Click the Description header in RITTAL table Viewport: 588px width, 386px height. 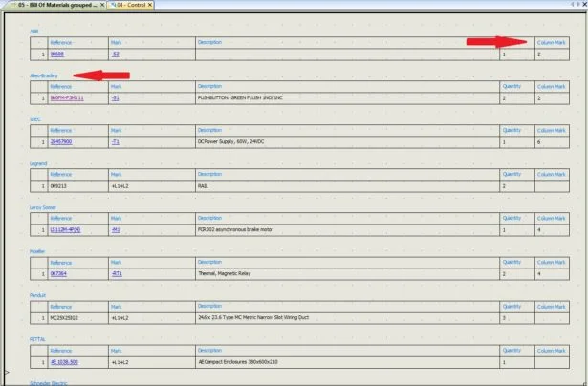(x=209, y=350)
